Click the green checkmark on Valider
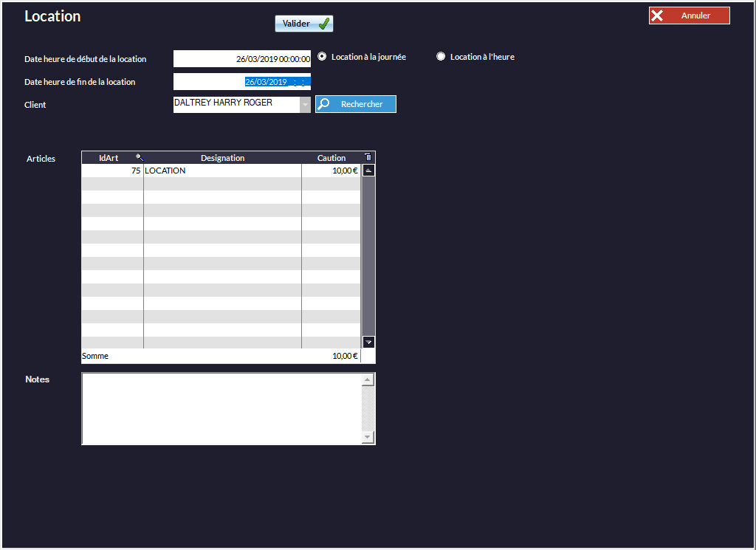 tap(324, 24)
